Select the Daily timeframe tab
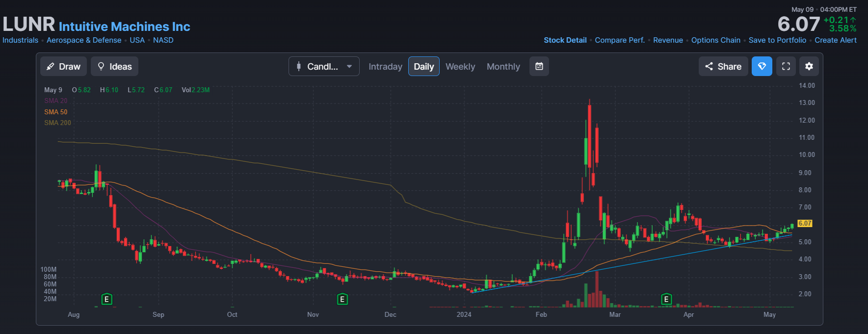 (424, 67)
